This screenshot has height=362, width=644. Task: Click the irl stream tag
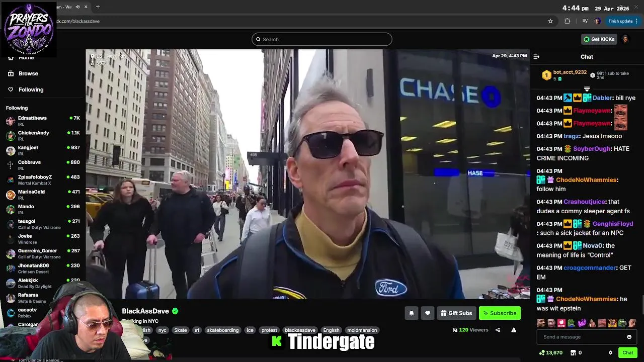(197, 330)
